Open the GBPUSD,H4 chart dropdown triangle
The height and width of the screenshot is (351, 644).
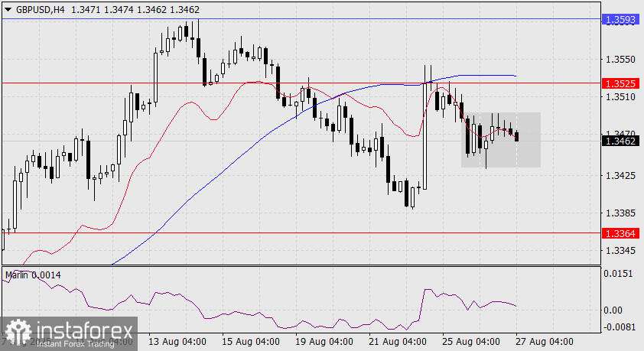(8, 9)
